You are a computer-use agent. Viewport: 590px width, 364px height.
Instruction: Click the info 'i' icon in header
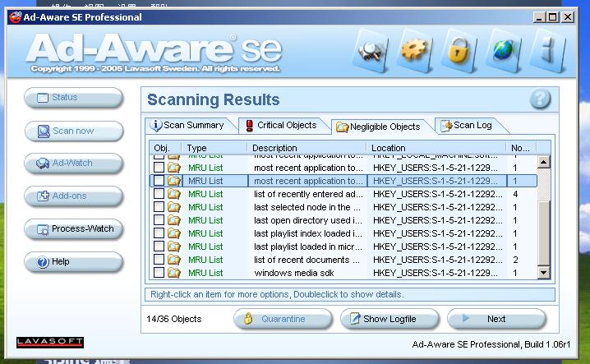(547, 51)
